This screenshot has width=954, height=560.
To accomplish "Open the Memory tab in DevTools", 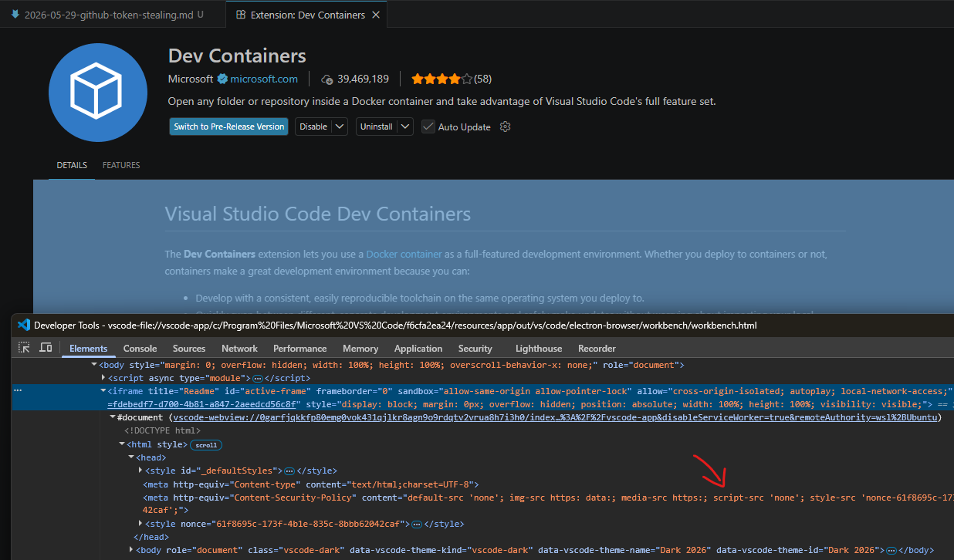I will point(360,349).
